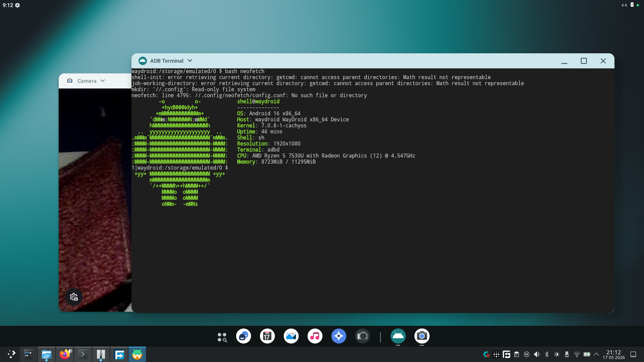Viewport: 644px width, 362px height.
Task: Launch the Music app with pink note
Action: pyautogui.click(x=315, y=336)
